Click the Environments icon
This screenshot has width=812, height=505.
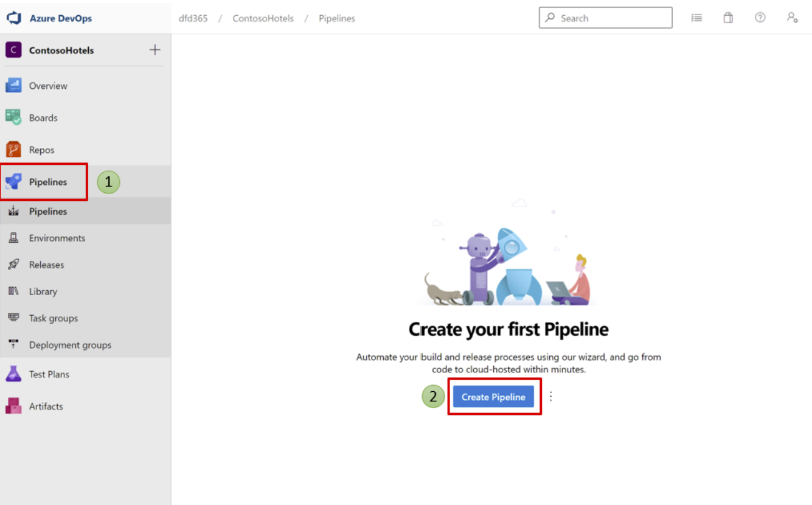pos(13,238)
